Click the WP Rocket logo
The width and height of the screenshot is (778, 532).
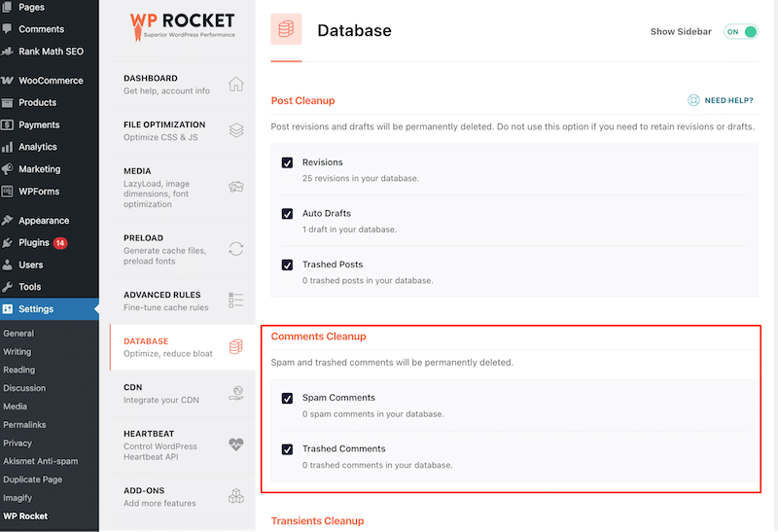(x=183, y=27)
